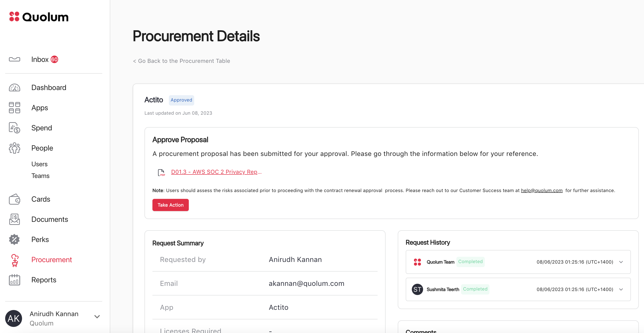This screenshot has width=644, height=333.
Task: Open the Anirudh Kannan account dropdown
Action: (97, 317)
